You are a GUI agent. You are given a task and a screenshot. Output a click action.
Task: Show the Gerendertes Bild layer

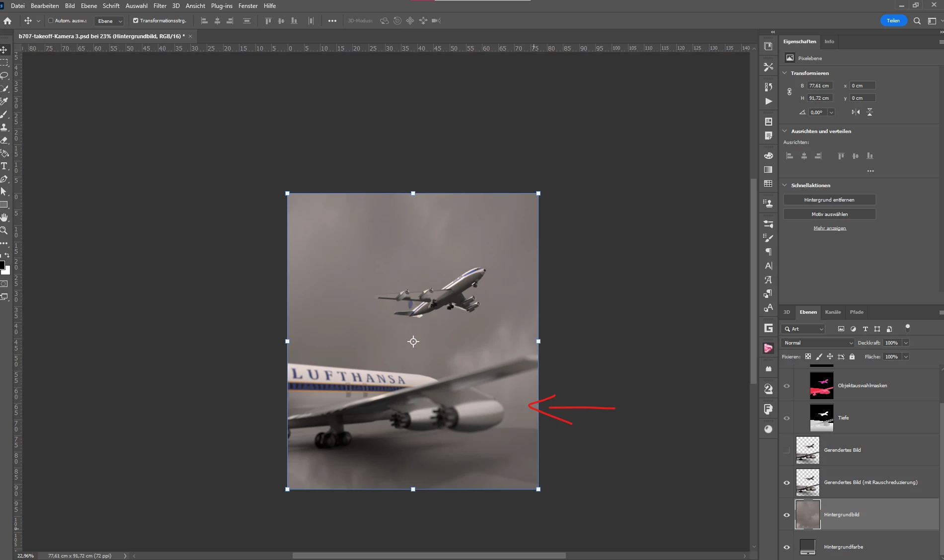pos(787,450)
